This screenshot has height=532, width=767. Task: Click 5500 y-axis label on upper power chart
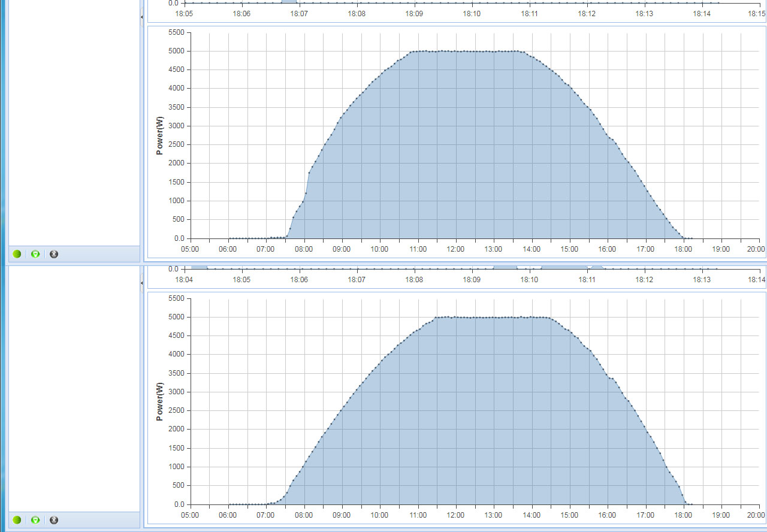coord(177,32)
